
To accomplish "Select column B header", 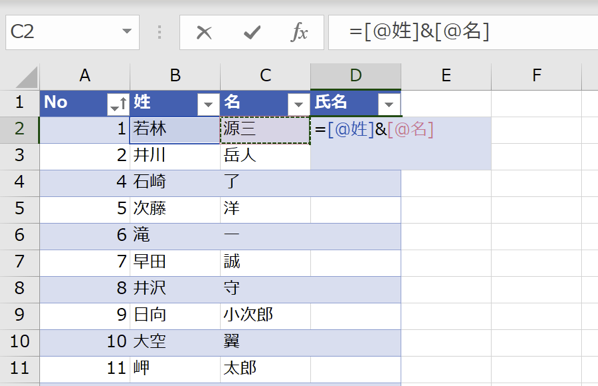I will point(175,76).
